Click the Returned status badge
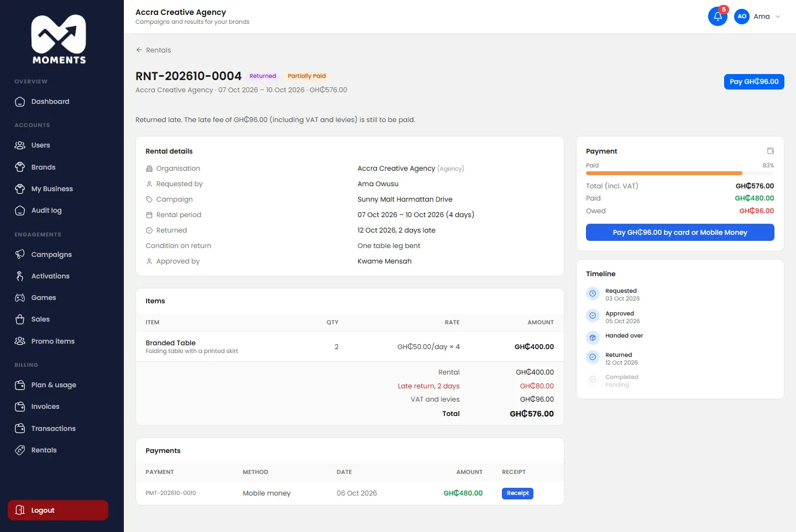The image size is (796, 532). (x=263, y=76)
